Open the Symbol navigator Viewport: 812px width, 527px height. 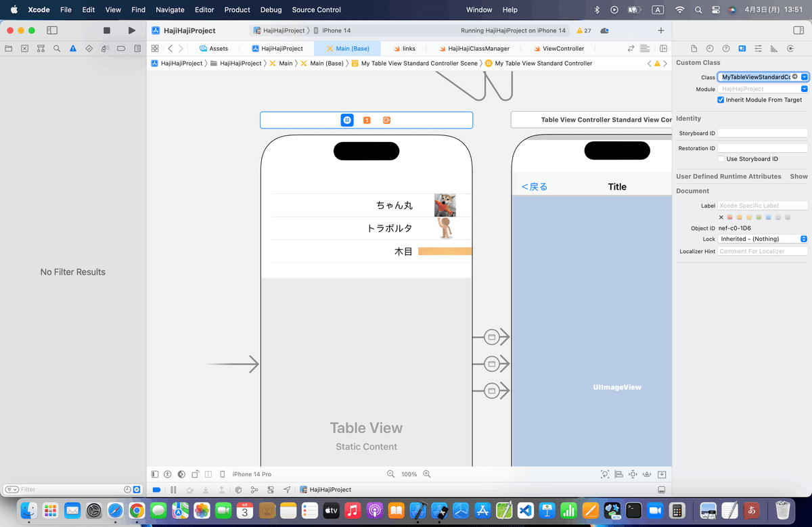pyautogui.click(x=41, y=49)
